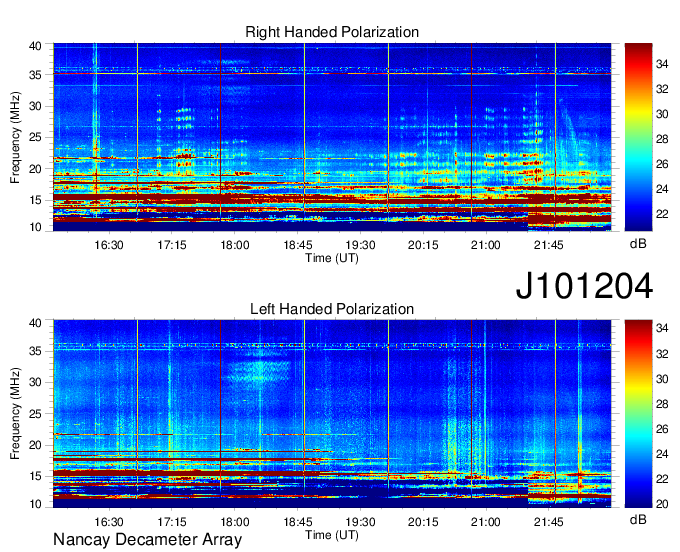This screenshot has height=552, width=680.
Task: Click the "18:00" tick under Left Handed plot
Action: (x=235, y=522)
